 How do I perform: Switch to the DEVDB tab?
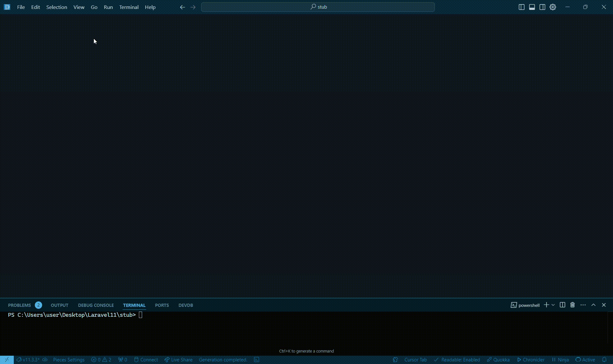185,305
